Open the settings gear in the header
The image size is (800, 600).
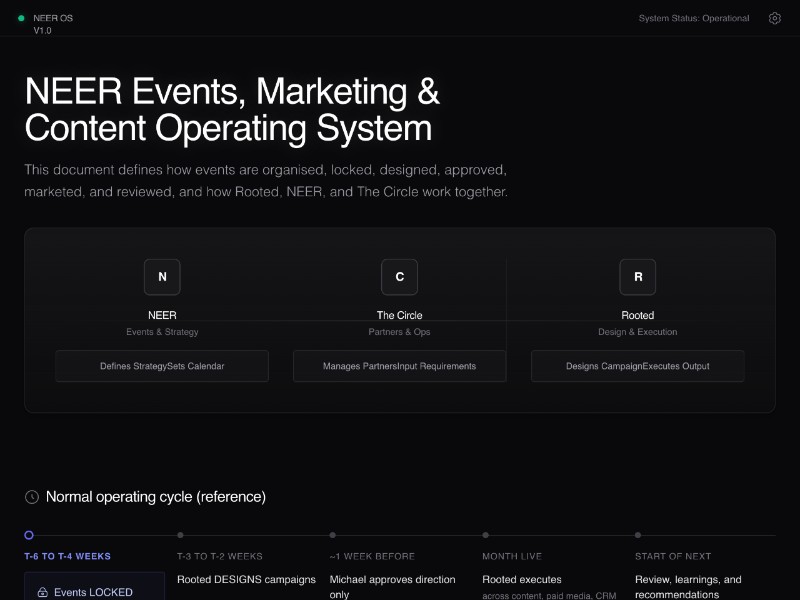point(774,18)
